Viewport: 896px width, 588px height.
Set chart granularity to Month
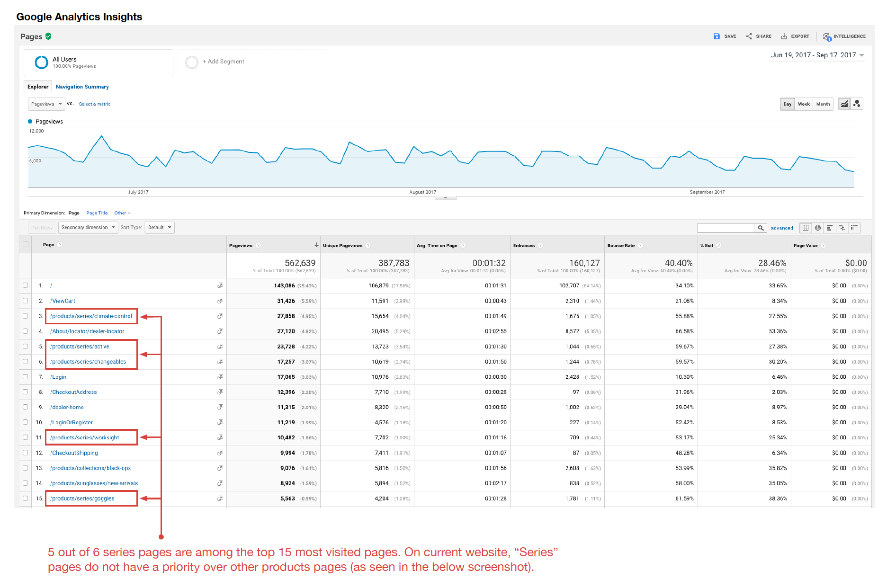click(x=823, y=104)
